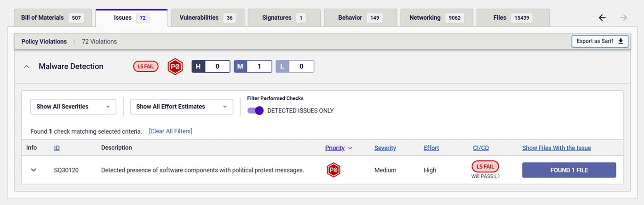The width and height of the screenshot is (644, 205).
Task: Select the Medium severity count box
Action: pos(253,67)
